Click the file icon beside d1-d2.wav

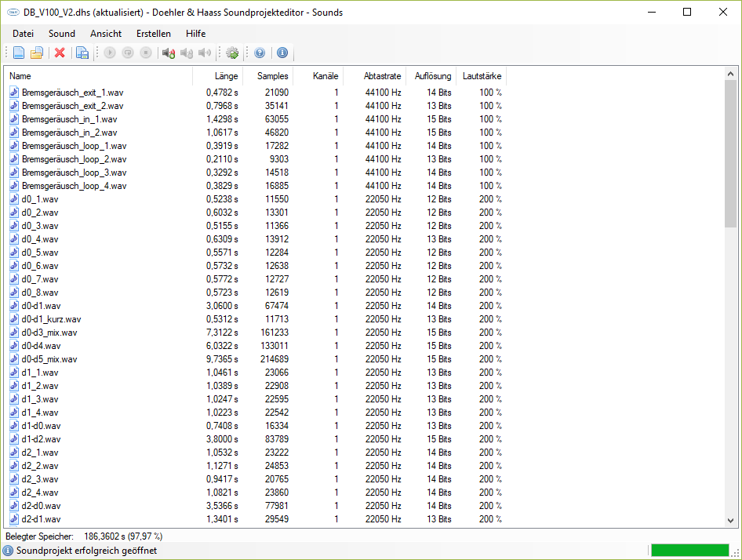tap(14, 439)
